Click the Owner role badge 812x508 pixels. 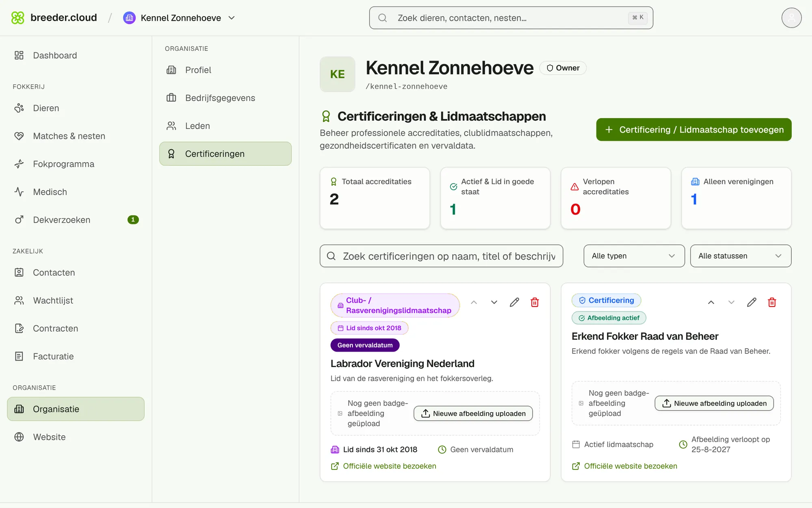click(563, 68)
